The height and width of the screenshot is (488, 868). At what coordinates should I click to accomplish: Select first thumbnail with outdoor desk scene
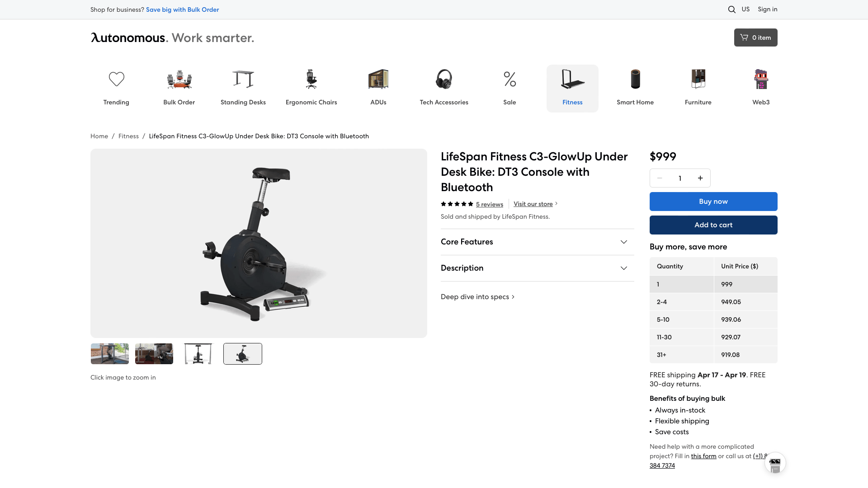click(110, 354)
